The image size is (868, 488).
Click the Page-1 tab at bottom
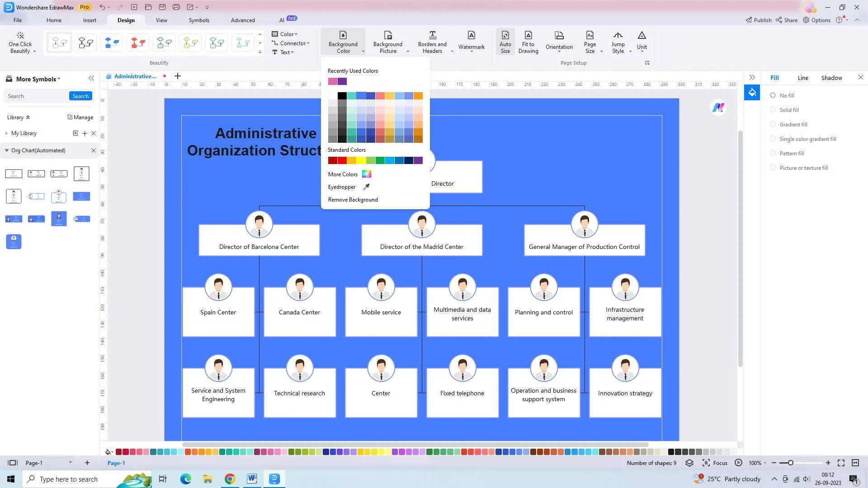[x=116, y=463]
